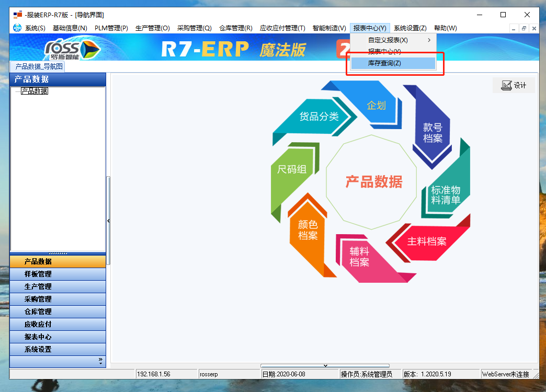
Task: Open the 仓库管理(R) menu
Action: tap(235, 28)
